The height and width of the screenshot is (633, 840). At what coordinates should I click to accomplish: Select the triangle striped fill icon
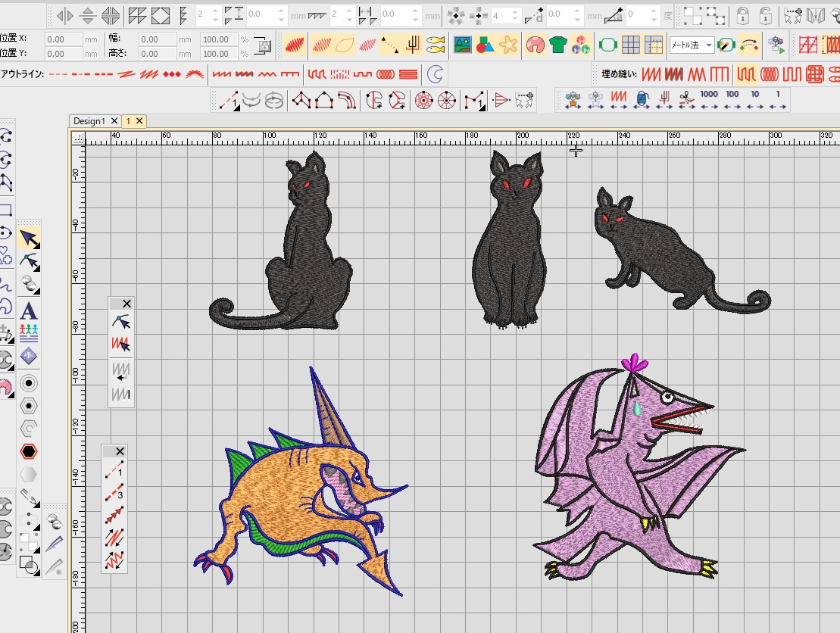[x=501, y=100]
